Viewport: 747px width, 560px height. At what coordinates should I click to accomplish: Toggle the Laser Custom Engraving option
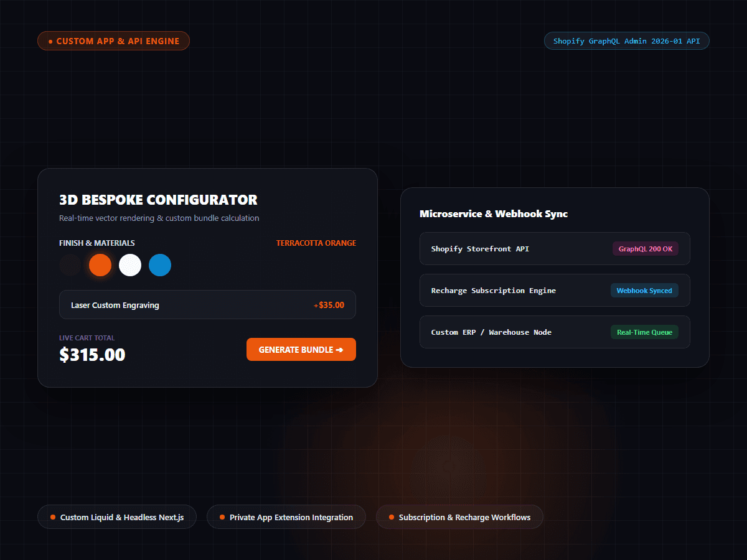click(208, 305)
